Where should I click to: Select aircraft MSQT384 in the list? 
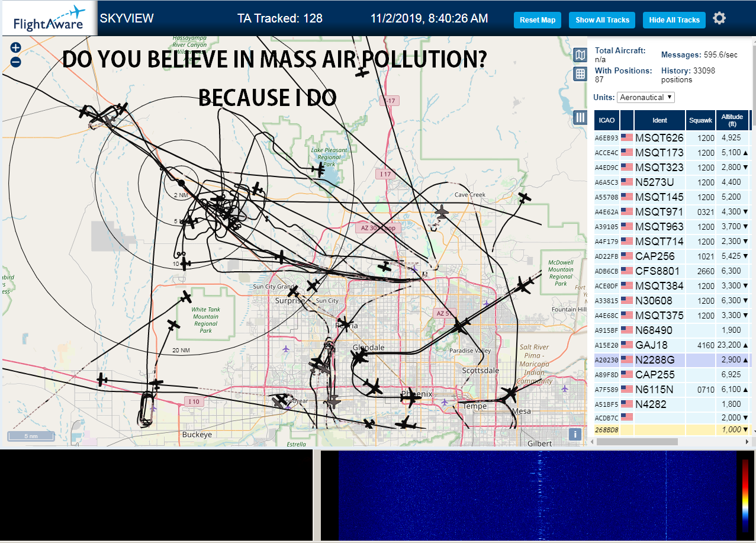(x=660, y=286)
